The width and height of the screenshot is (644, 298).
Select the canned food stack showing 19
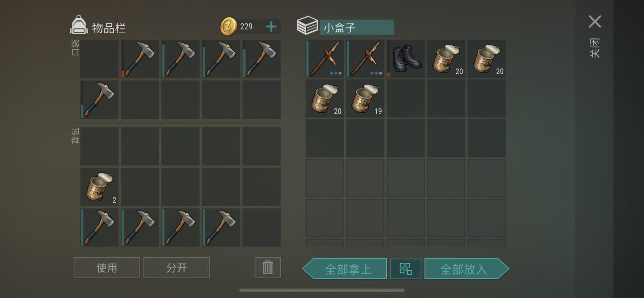coord(365,99)
